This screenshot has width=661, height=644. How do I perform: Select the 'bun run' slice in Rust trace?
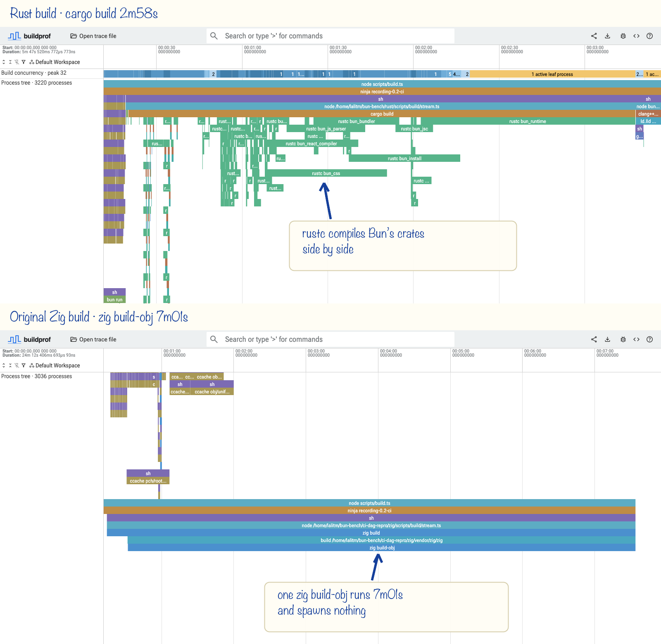point(114,300)
